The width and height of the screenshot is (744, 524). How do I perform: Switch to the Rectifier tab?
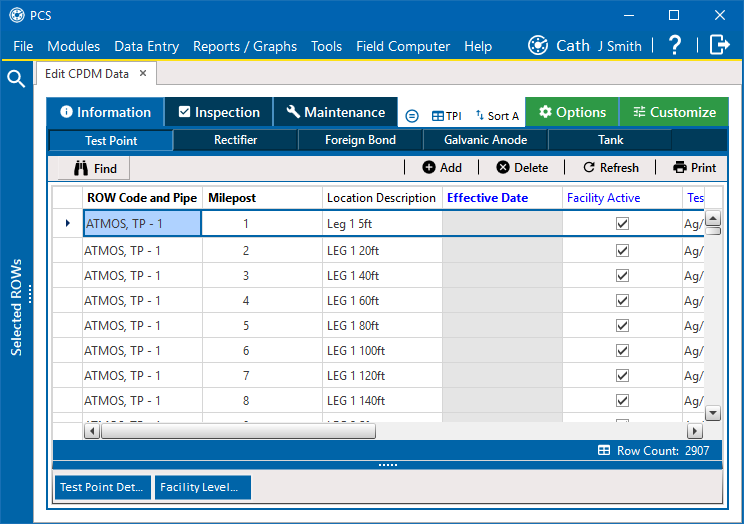236,141
